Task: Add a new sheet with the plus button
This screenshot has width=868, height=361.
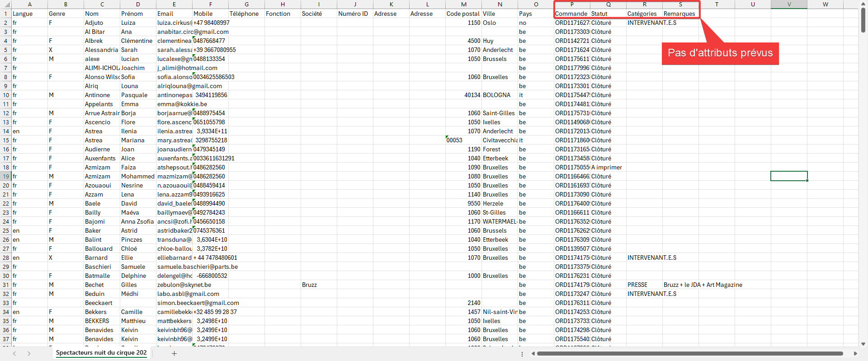Action: (x=174, y=353)
